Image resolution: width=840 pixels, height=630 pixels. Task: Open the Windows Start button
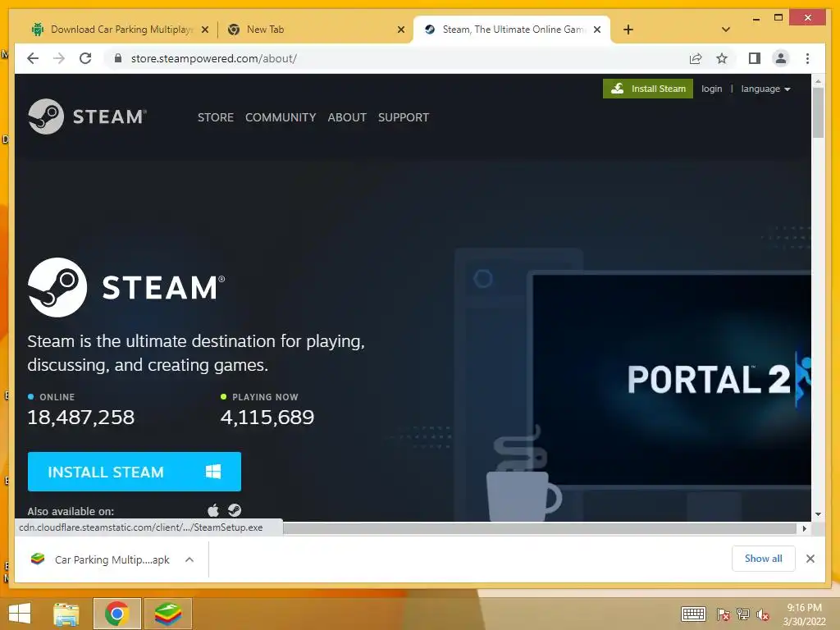[x=20, y=613]
